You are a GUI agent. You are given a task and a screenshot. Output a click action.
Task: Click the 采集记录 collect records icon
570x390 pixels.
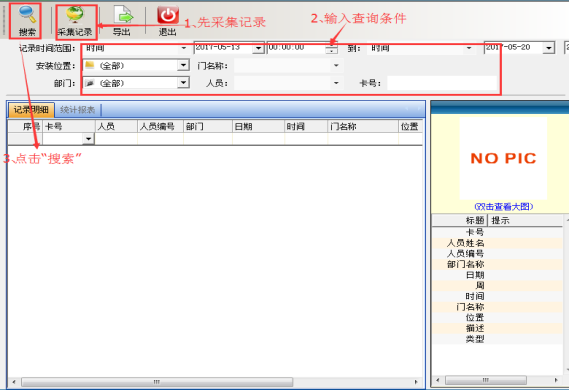pyautogui.click(x=75, y=15)
